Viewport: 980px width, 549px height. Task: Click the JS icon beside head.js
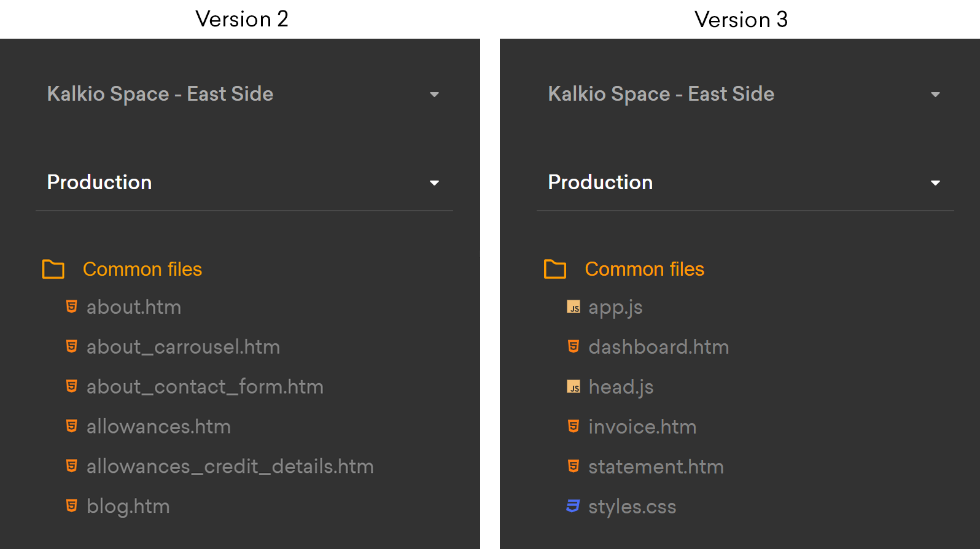point(574,387)
